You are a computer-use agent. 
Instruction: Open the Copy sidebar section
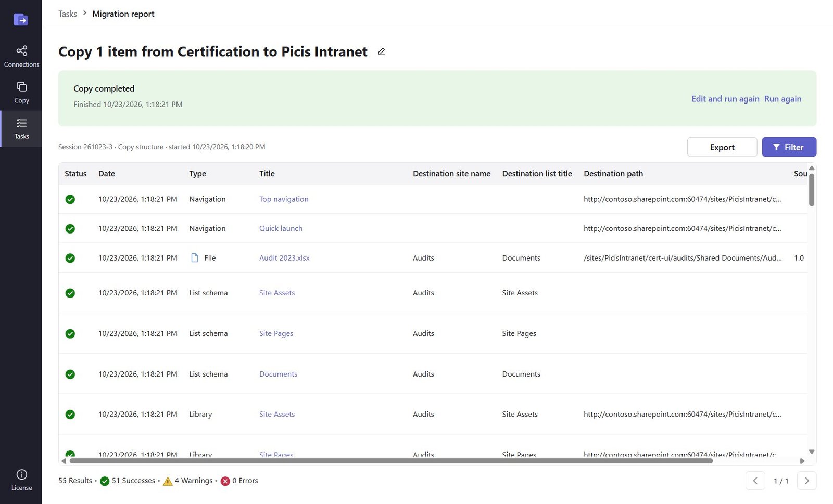tap(21, 93)
